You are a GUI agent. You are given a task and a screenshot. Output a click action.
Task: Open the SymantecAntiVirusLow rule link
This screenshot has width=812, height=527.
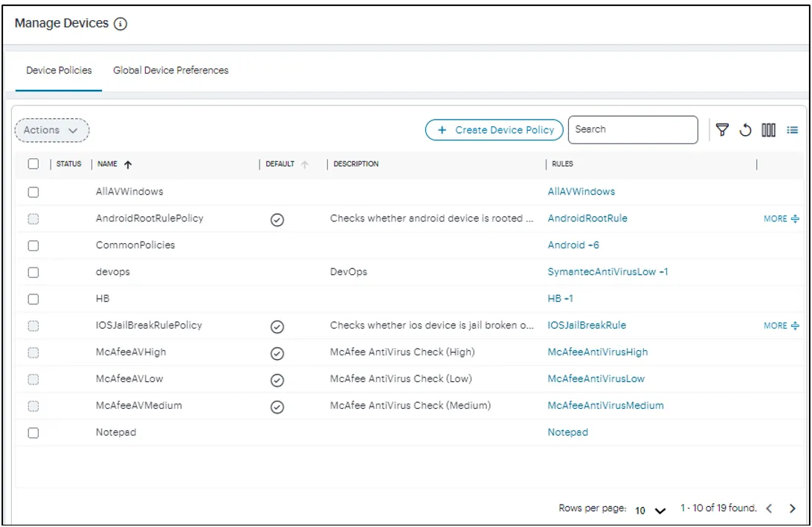tap(608, 272)
